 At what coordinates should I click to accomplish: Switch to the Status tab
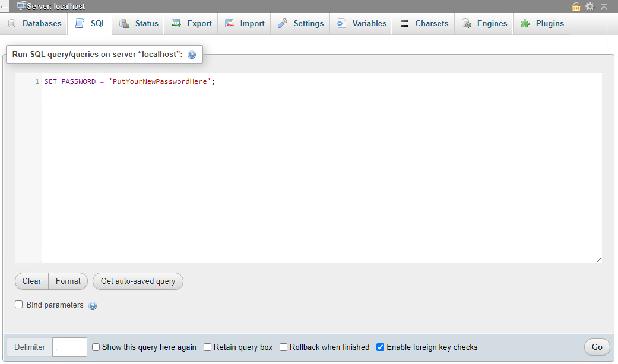click(138, 24)
